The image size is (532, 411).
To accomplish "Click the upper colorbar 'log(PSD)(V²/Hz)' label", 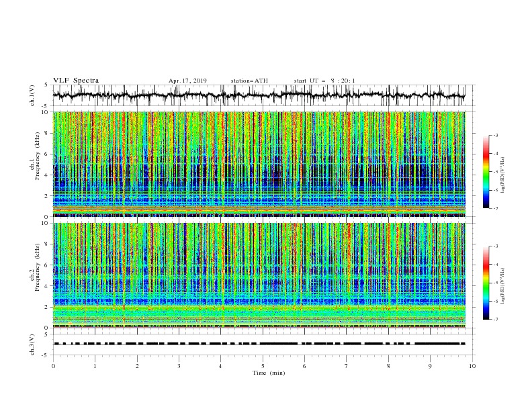I will (503, 175).
